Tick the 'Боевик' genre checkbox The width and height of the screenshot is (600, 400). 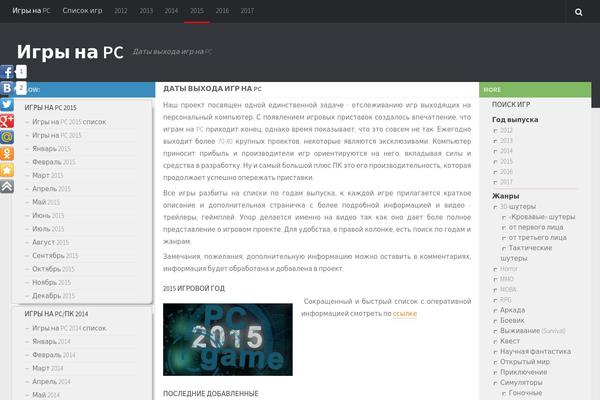coord(495,321)
